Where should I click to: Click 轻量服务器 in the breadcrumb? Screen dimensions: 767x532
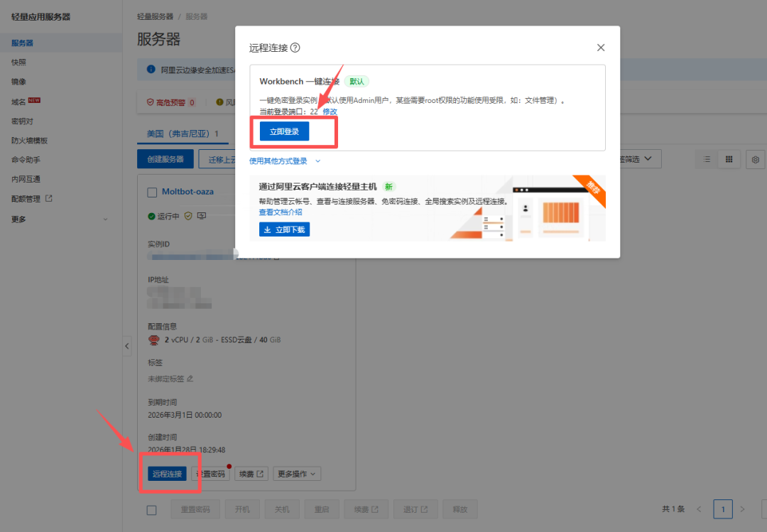pyautogui.click(x=155, y=16)
